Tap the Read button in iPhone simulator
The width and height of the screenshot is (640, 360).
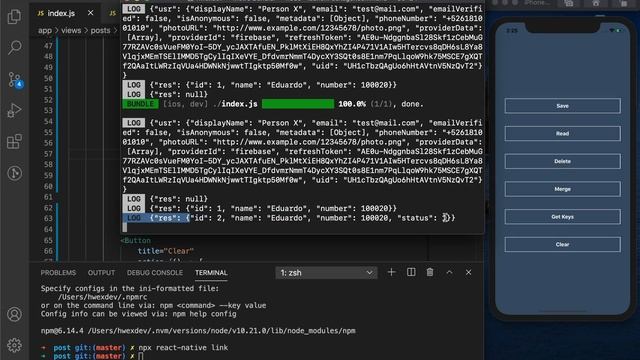point(562,133)
